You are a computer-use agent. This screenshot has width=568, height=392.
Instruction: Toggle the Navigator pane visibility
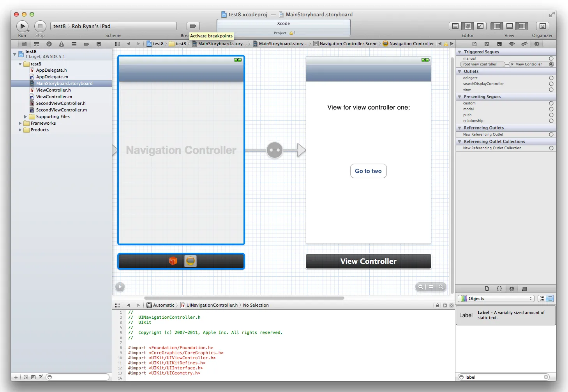pos(497,26)
